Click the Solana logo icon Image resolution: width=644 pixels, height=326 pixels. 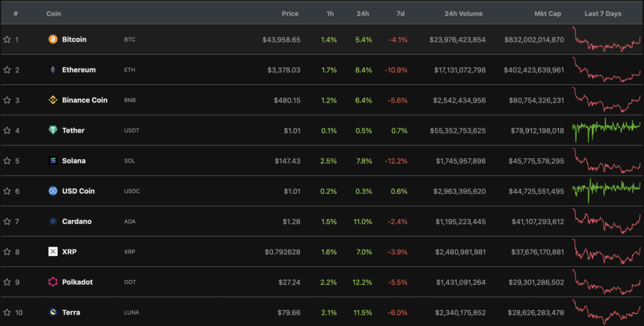point(53,160)
